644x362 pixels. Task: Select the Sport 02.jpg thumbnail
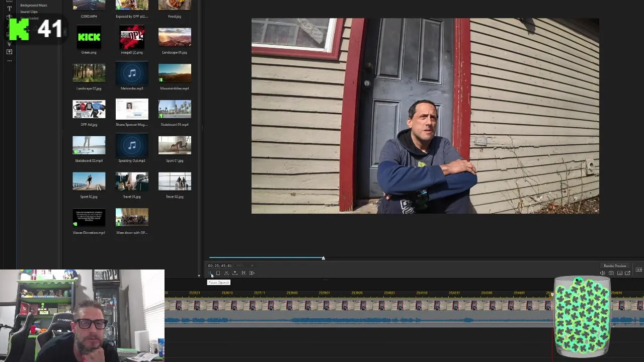pyautogui.click(x=89, y=182)
